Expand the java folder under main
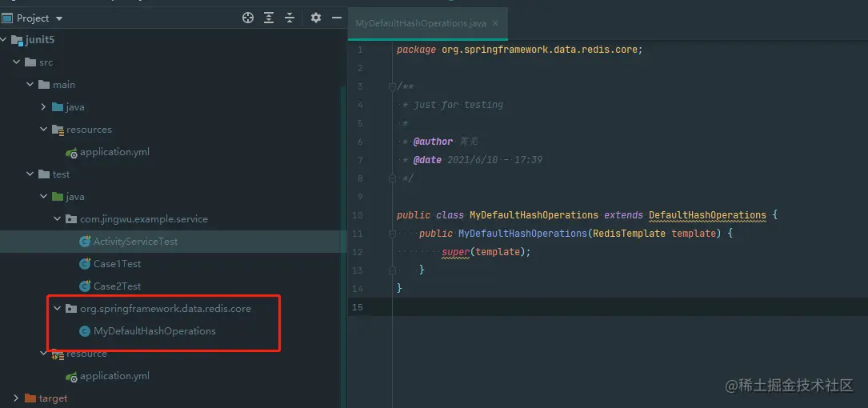868x408 pixels. 44,107
